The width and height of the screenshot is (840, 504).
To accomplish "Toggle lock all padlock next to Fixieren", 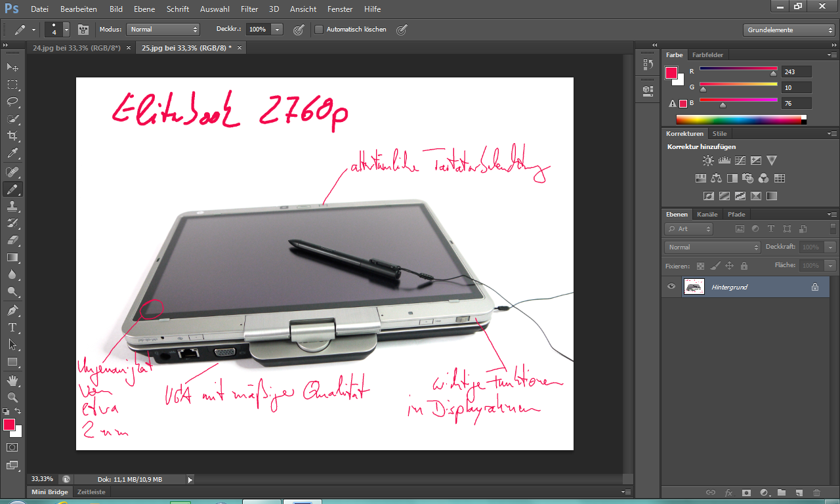I will tap(744, 266).
